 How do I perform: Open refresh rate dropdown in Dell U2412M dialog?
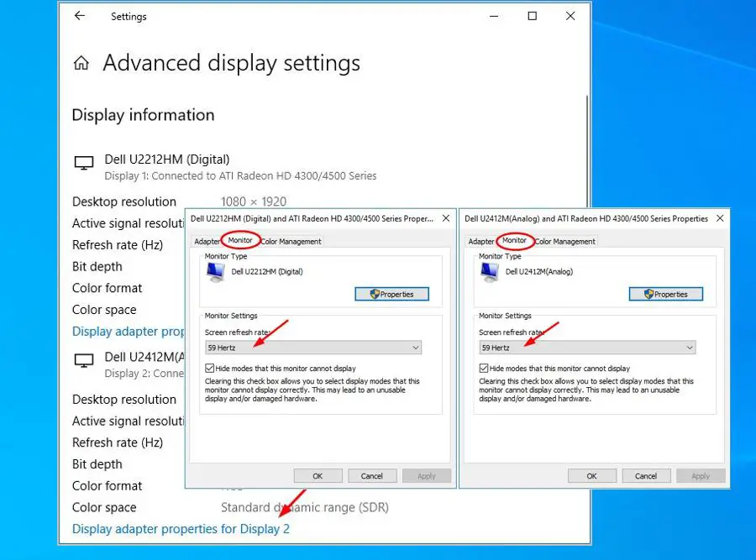[587, 348]
